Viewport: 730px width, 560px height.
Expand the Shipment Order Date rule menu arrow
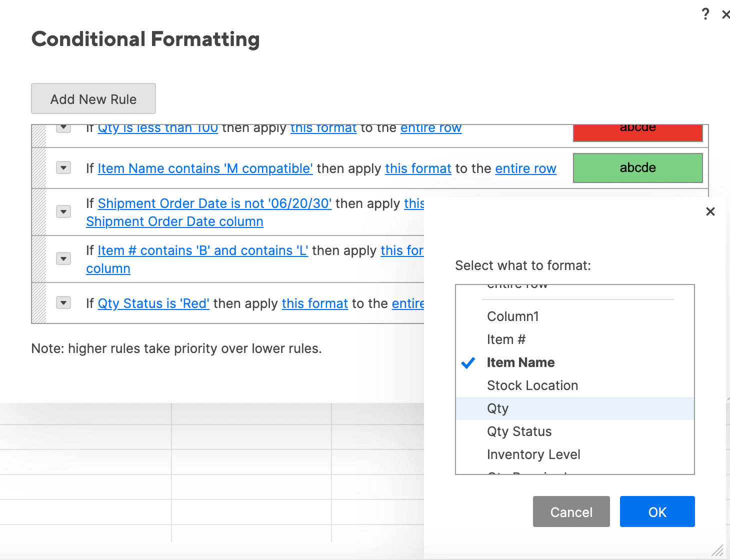coord(63,211)
